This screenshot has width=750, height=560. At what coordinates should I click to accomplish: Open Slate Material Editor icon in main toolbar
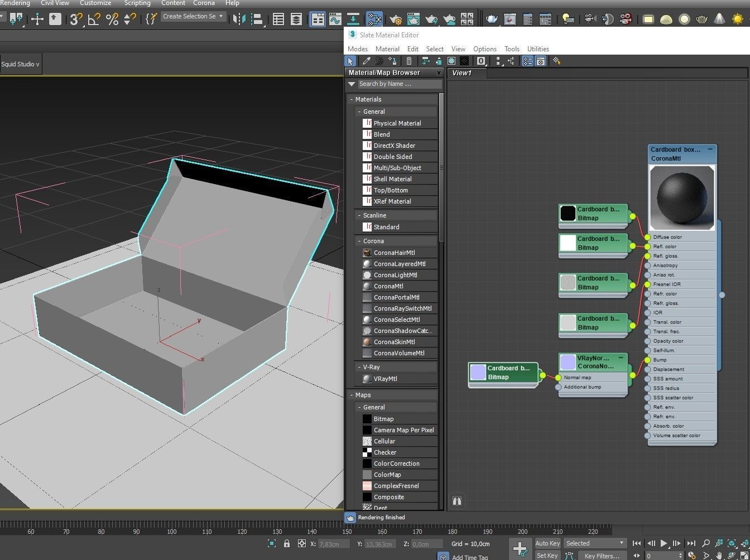tap(374, 20)
